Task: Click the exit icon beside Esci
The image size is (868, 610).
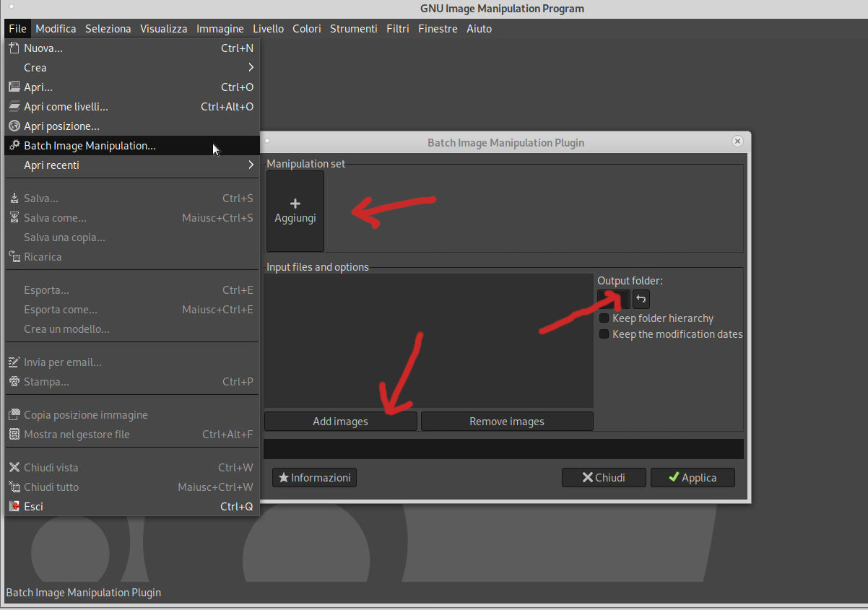Action: point(14,507)
